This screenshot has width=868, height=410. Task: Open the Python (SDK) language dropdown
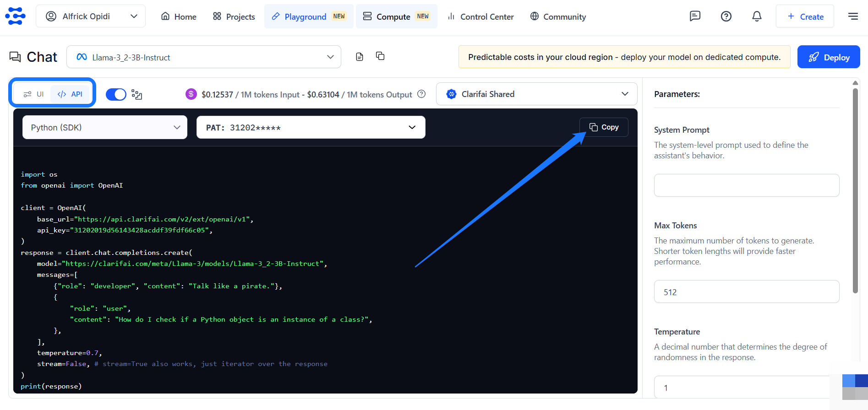tap(105, 127)
